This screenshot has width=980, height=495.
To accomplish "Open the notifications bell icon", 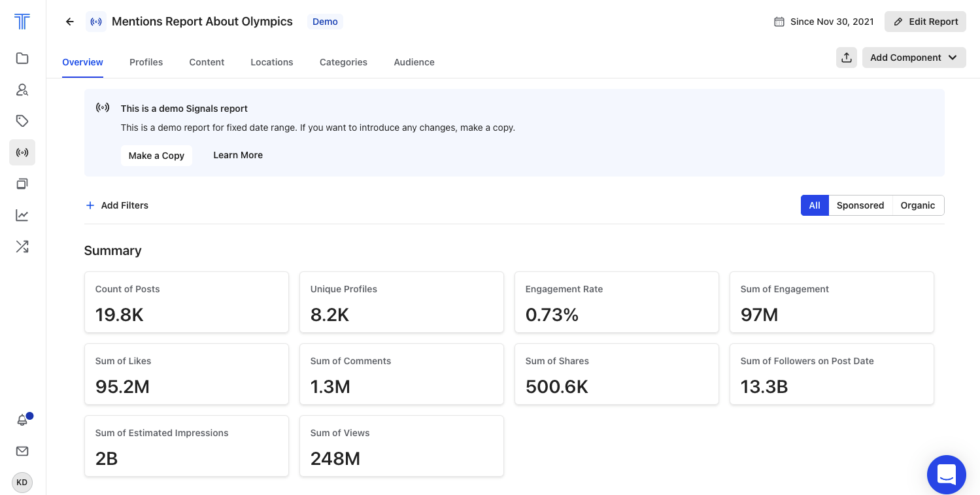I will [x=22, y=420].
